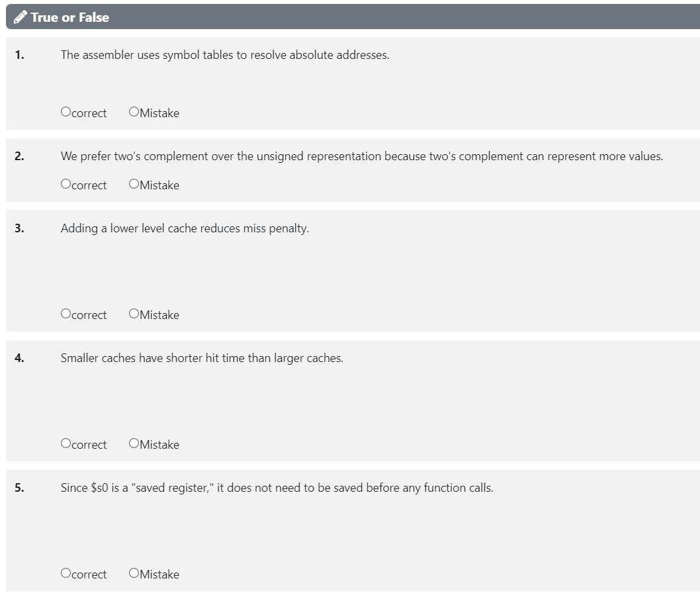The image size is (700, 597).
Task: Select "correct" for question 1
Action: pyautogui.click(x=65, y=112)
